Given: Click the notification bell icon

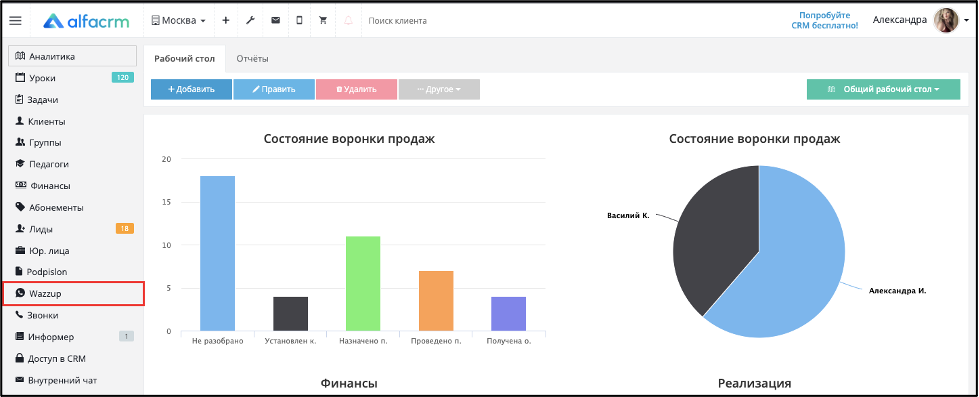Looking at the screenshot, I should point(348,21).
